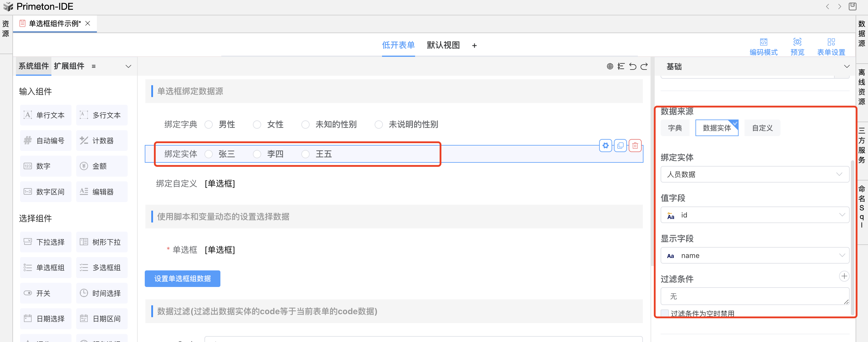
Task: Select the 张三 radio button
Action: 209,154
